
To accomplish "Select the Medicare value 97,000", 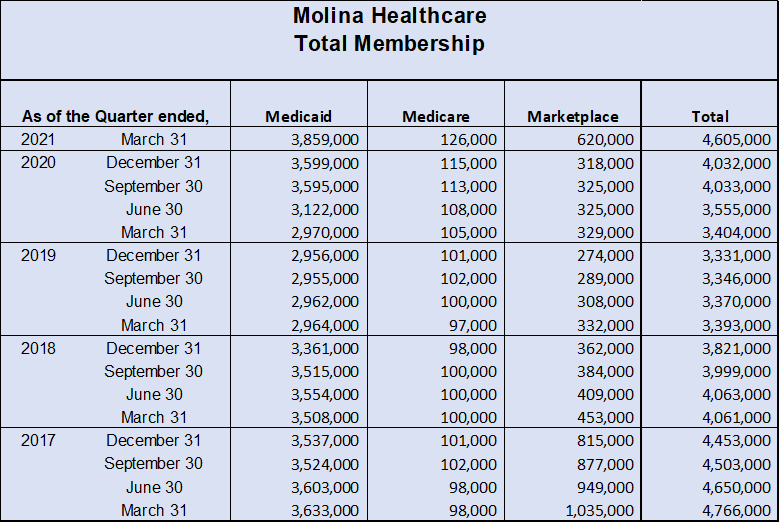I will tap(473, 325).
